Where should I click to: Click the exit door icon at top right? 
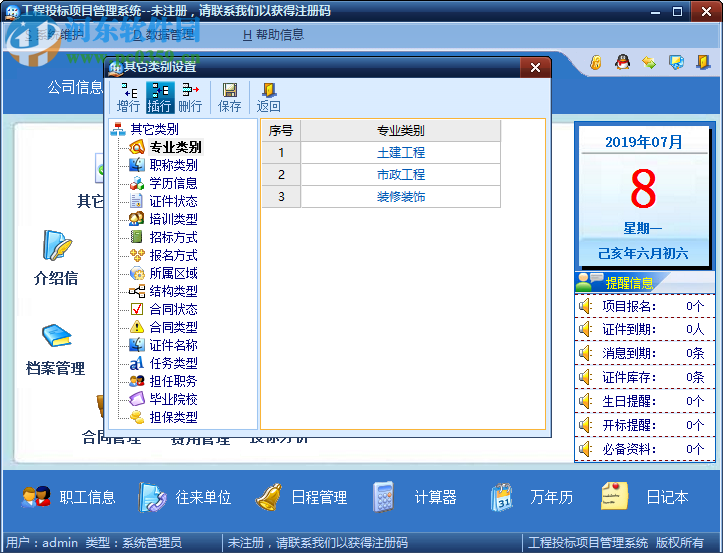click(x=703, y=62)
